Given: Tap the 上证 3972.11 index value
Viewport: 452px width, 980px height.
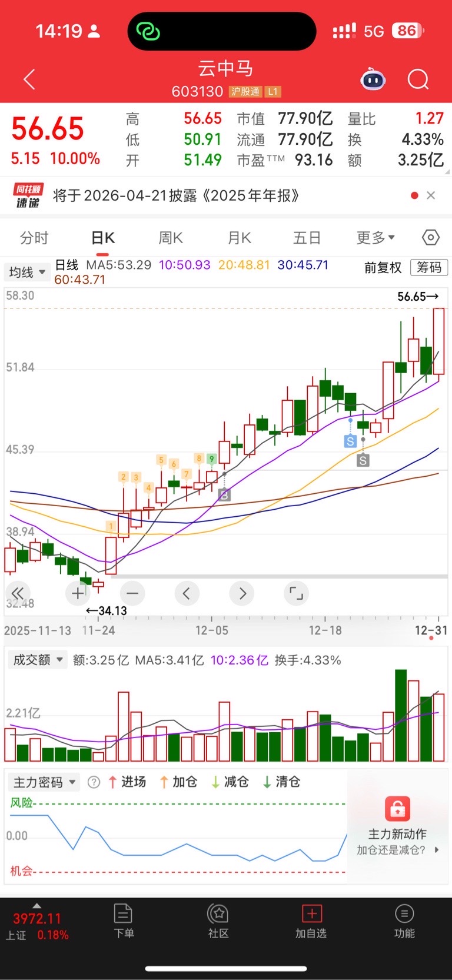Looking at the screenshot, I should coord(37,919).
